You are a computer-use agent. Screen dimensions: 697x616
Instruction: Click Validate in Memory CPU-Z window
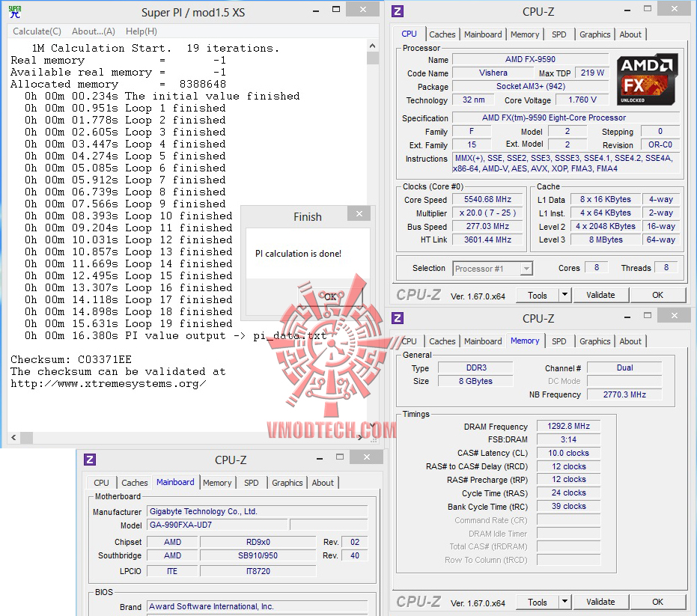pyautogui.click(x=600, y=603)
